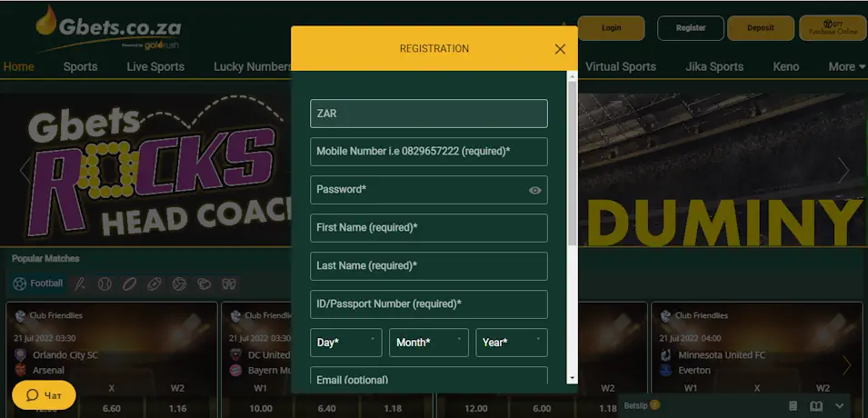
Task: Click the Gbets.co.za logo
Action: pos(108,27)
